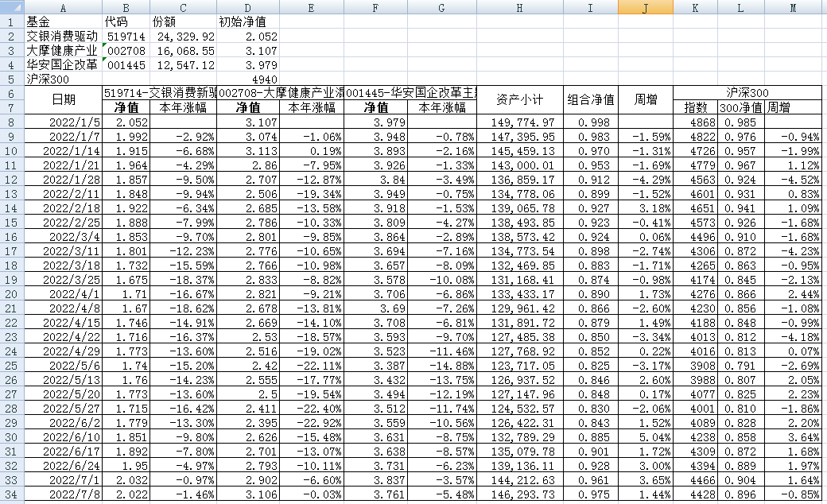Click portfolio net value 0.825
827x504 pixels.
590,366
